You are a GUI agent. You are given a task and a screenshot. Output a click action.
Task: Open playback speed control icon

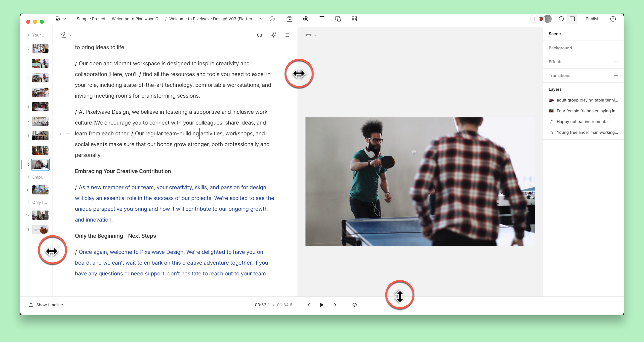pyautogui.click(x=354, y=305)
